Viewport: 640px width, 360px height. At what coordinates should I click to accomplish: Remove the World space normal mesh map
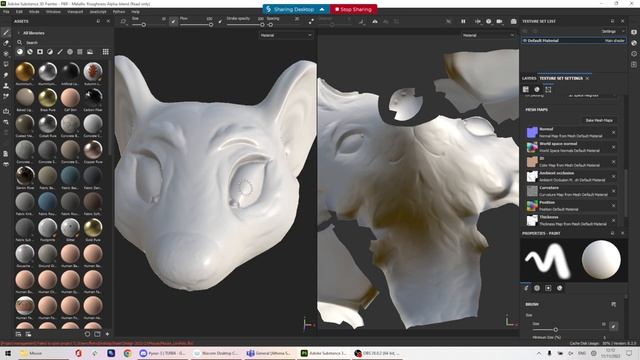(613, 147)
